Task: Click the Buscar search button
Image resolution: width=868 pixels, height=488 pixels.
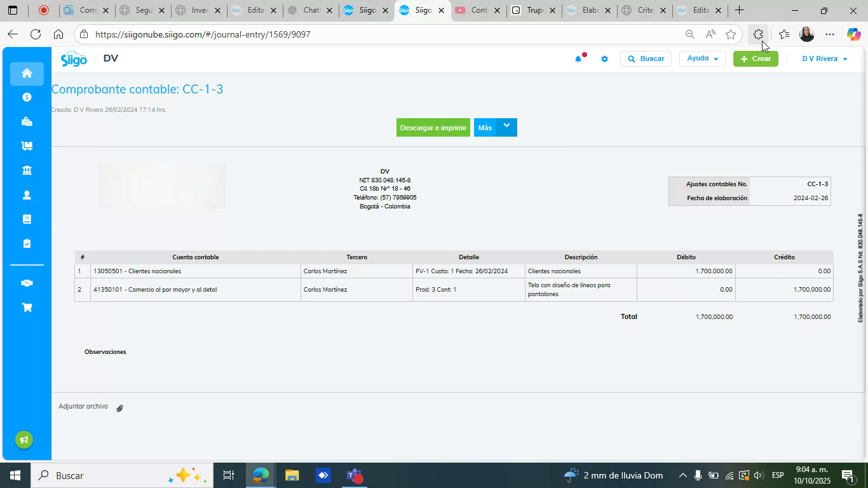Action: click(646, 58)
